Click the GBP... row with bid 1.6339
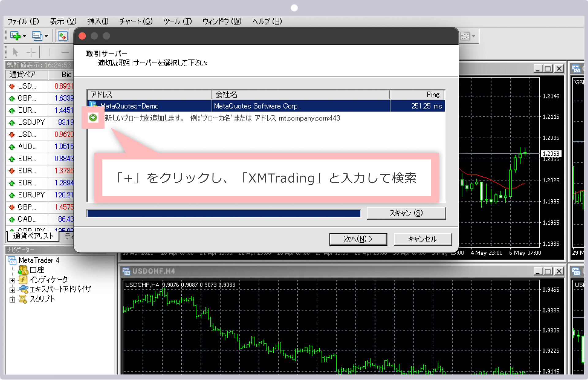 [x=40, y=98]
